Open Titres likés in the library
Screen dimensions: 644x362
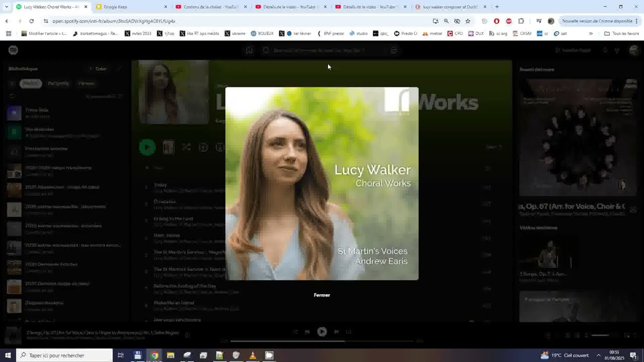click(x=65, y=113)
